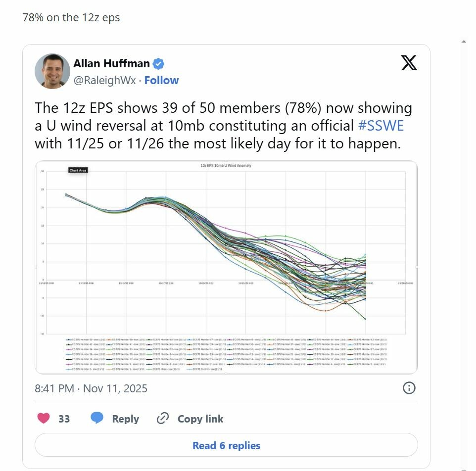Image resolution: width=476 pixels, height=471 pixels.
Task: Click the scrollbar up arrow
Action: coord(464,42)
